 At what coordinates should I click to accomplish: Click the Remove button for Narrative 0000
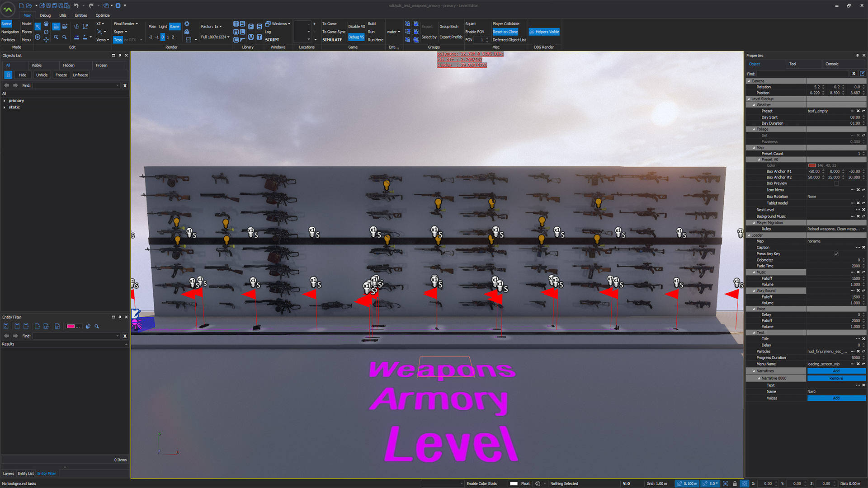(x=836, y=379)
